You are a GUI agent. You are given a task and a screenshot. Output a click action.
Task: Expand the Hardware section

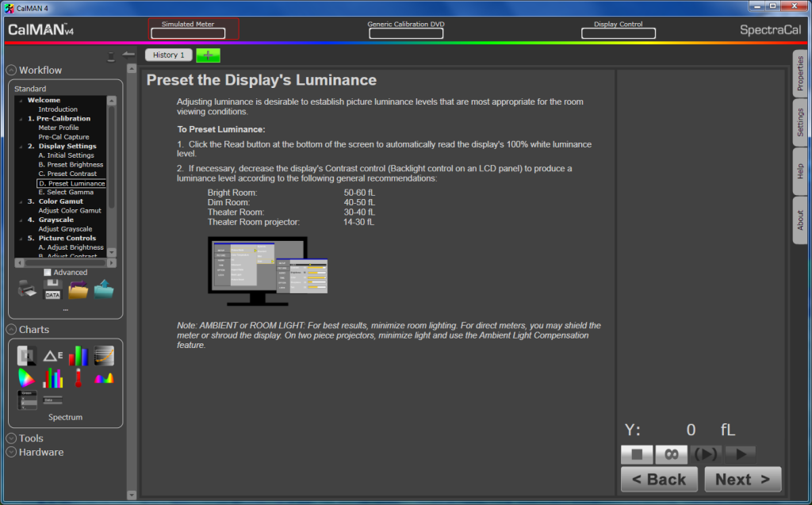[x=11, y=453]
